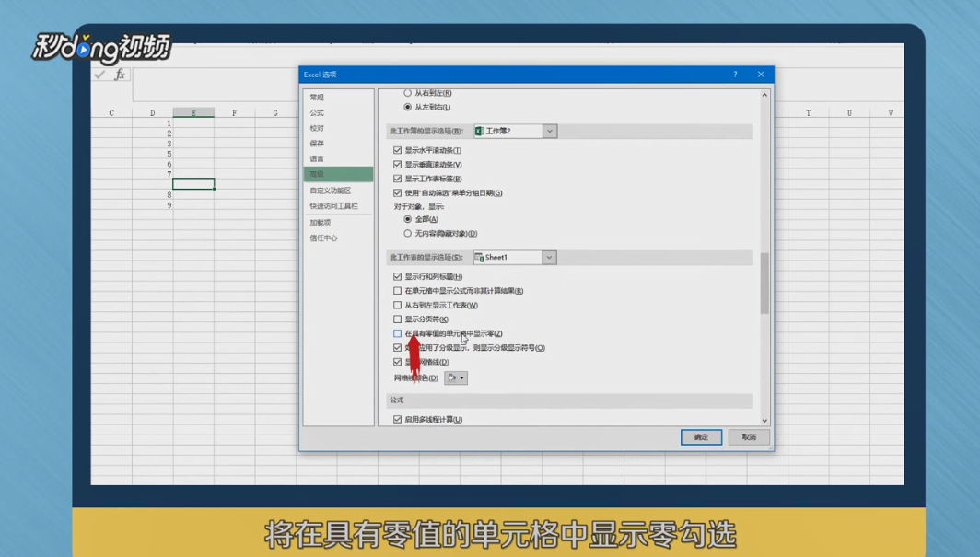This screenshot has height=557, width=980.
Task: Check 在具有零值的单元格中显示零(Z) checkbox
Action: [398, 333]
